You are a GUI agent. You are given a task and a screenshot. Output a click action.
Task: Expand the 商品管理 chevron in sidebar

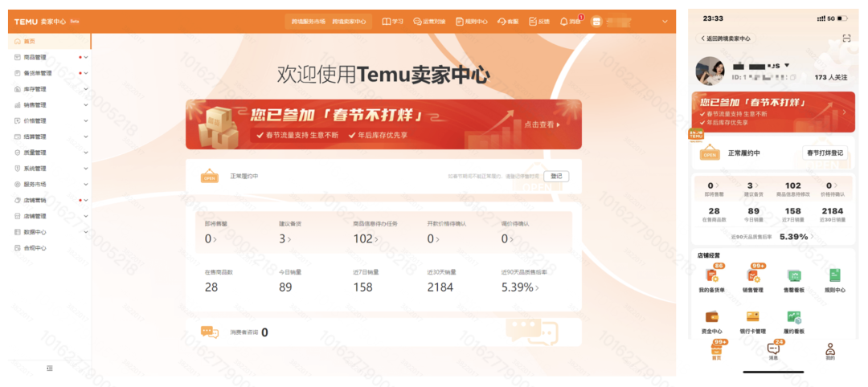click(86, 58)
